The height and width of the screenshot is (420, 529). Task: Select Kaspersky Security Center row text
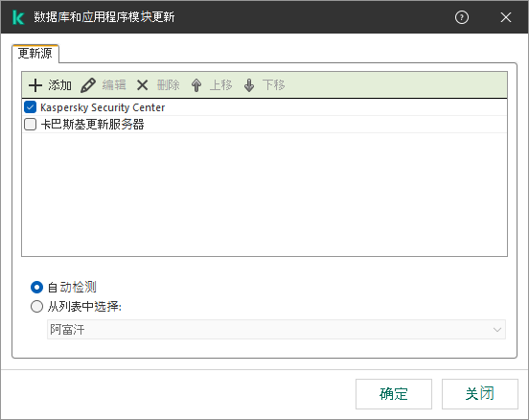click(103, 107)
